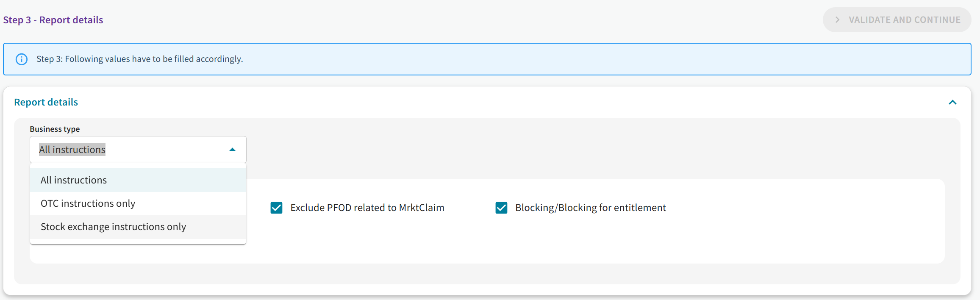Uncheck the Blocking/Blocking for entitlement checkbox
The image size is (980, 300).
(x=501, y=208)
